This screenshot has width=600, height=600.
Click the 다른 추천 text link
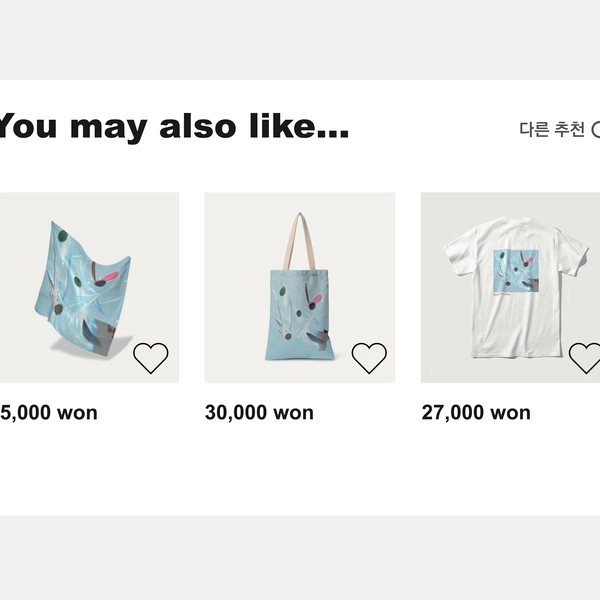click(551, 129)
